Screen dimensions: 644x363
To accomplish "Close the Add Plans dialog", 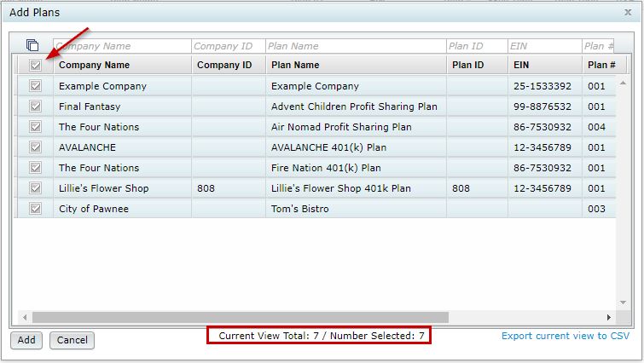I will pos(628,12).
